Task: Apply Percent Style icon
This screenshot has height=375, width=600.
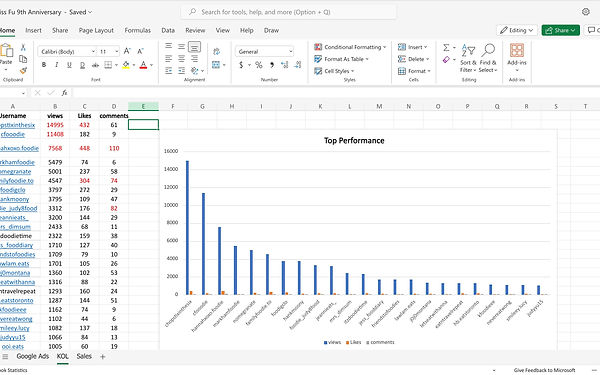Action: pos(259,65)
